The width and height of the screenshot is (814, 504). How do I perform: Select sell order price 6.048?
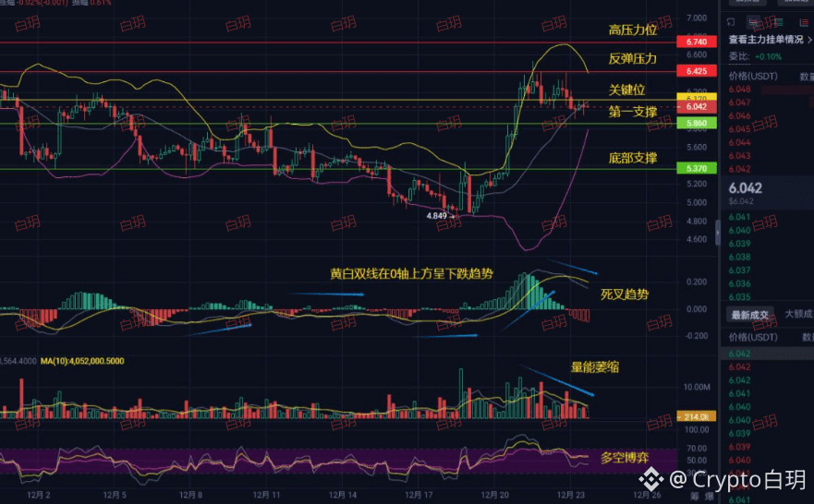(739, 90)
